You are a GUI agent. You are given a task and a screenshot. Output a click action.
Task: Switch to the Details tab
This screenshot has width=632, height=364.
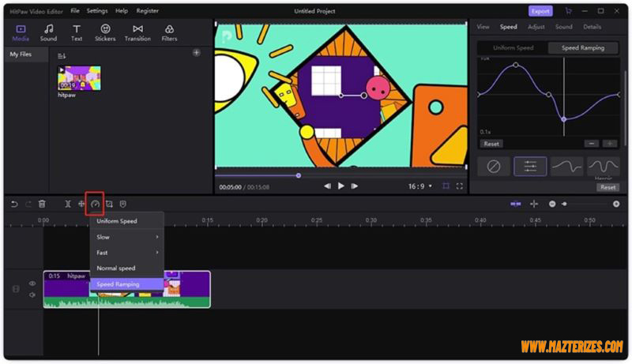coord(592,27)
